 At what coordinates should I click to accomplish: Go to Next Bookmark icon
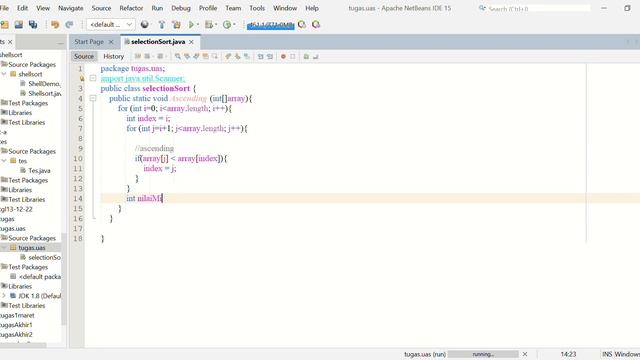pyautogui.click(x=238, y=56)
